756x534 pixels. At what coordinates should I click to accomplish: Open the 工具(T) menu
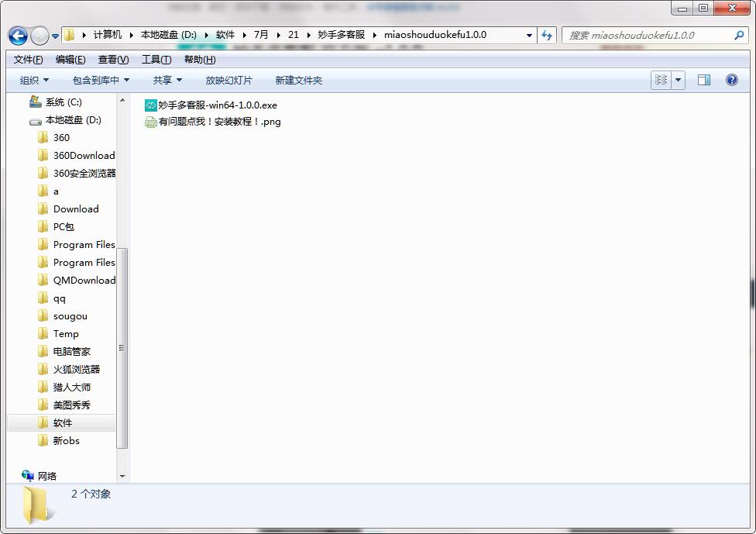click(156, 60)
